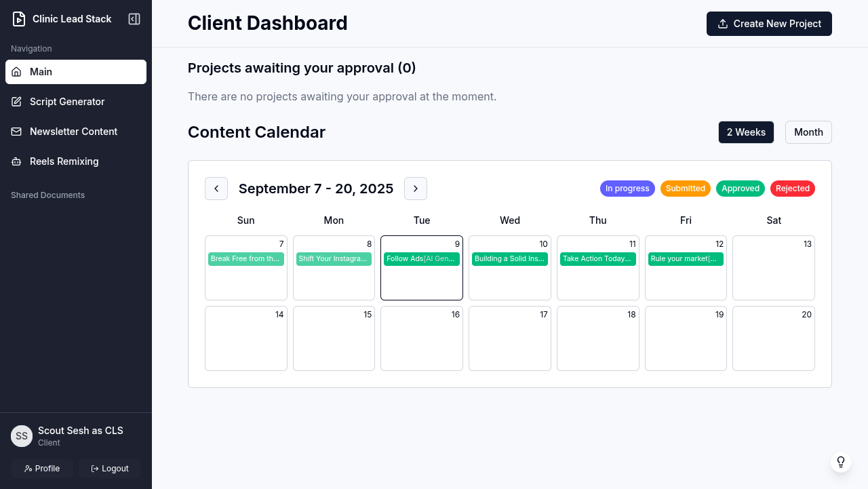Open the "Follow Ads" event on Tuesday
The width and height of the screenshot is (868, 489).
point(422,259)
